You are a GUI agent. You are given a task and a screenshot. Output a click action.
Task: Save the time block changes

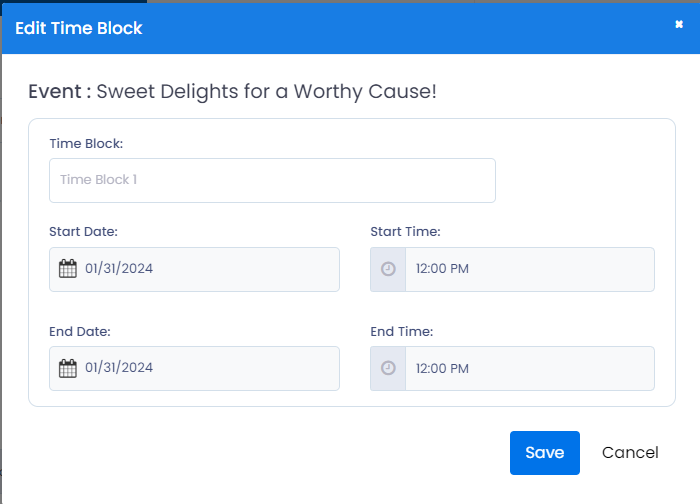[x=545, y=453]
